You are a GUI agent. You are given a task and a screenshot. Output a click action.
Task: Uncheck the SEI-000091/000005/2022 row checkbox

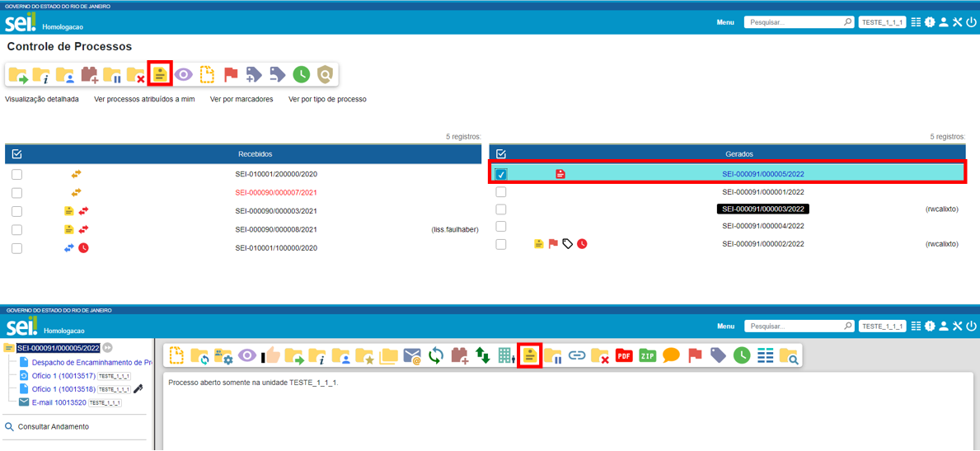[501, 175]
